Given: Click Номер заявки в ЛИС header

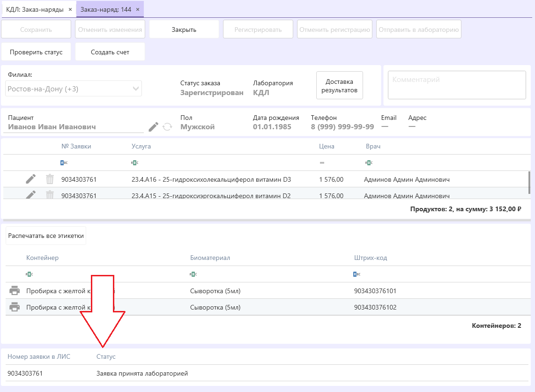Looking at the screenshot, I should tap(39, 356).
